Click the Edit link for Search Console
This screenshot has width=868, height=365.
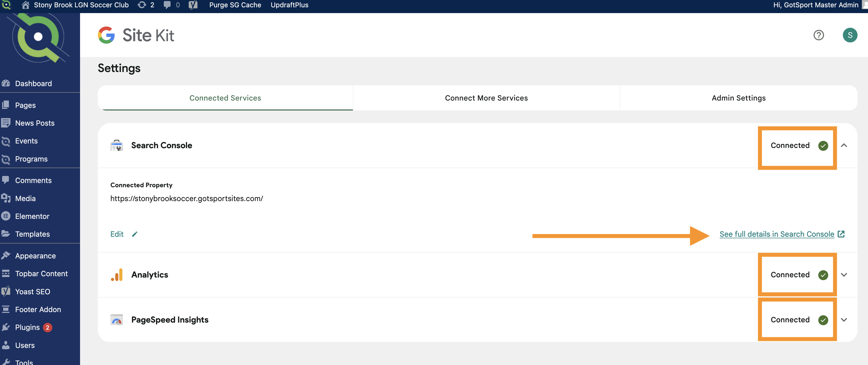[117, 234]
